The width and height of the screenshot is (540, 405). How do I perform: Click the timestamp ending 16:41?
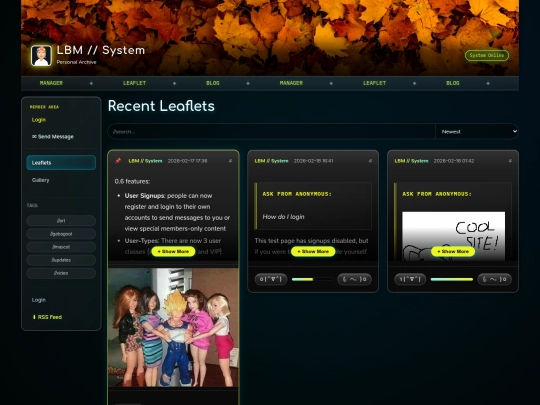tap(313, 161)
